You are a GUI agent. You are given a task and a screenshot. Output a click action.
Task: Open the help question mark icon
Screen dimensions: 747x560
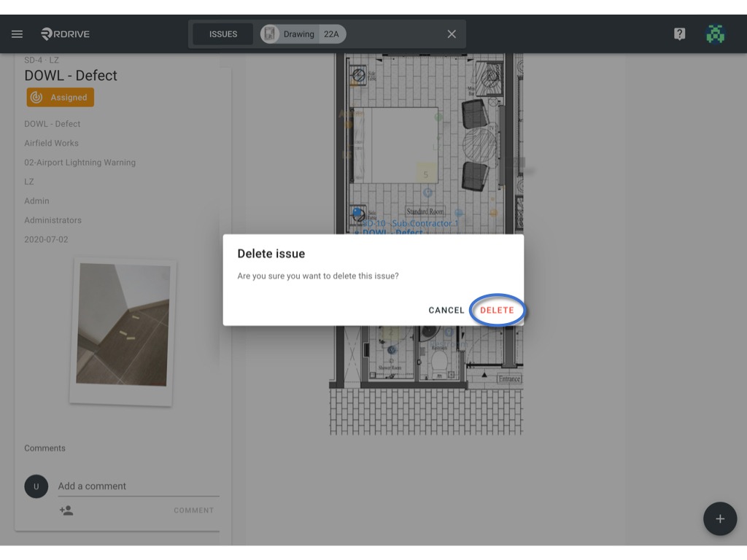tap(679, 34)
